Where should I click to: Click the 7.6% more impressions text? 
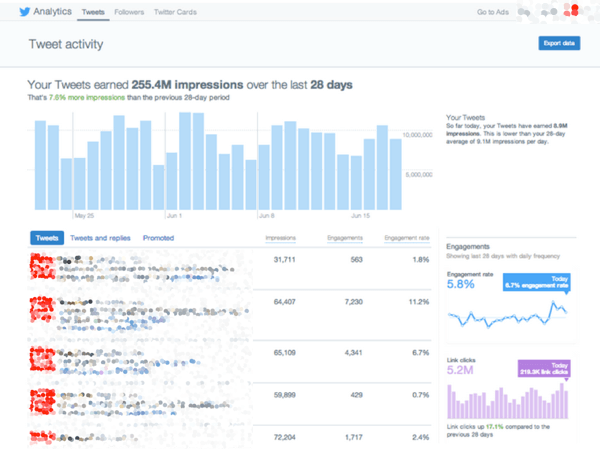point(87,98)
